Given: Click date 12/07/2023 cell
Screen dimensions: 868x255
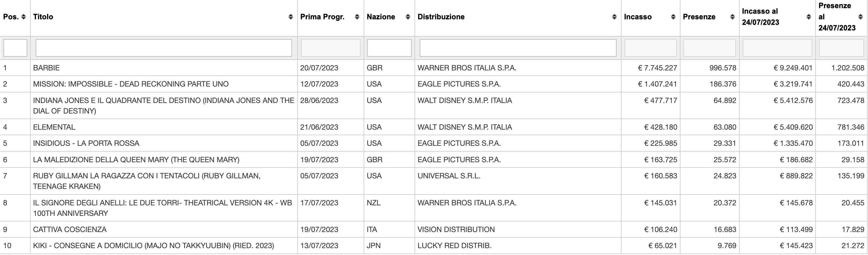Looking at the screenshot, I should click(x=319, y=84).
